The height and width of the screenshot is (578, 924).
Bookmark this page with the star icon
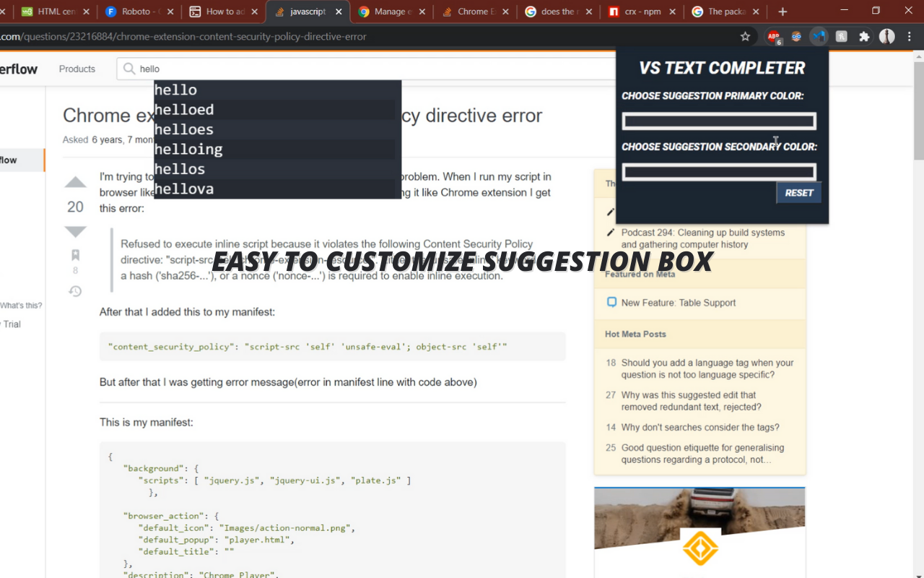click(x=745, y=36)
